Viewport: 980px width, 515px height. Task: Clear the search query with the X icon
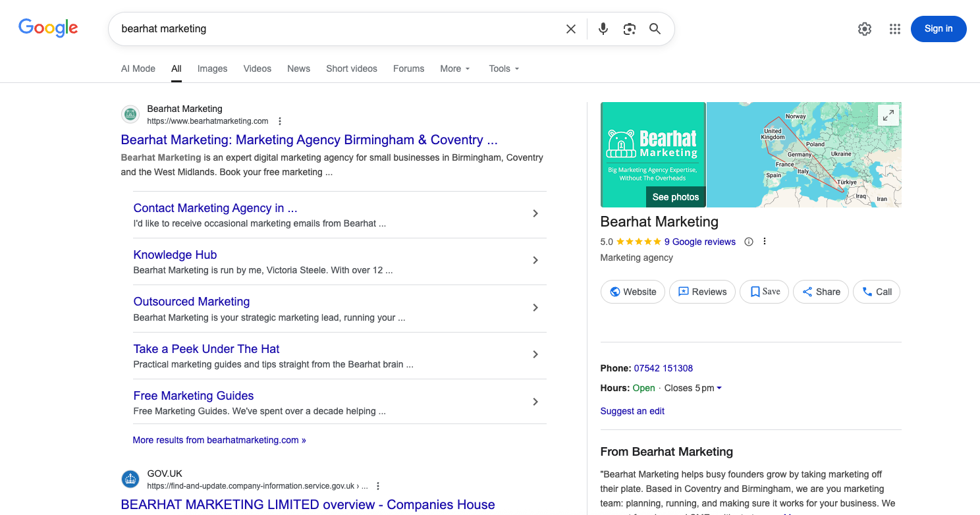coord(570,29)
